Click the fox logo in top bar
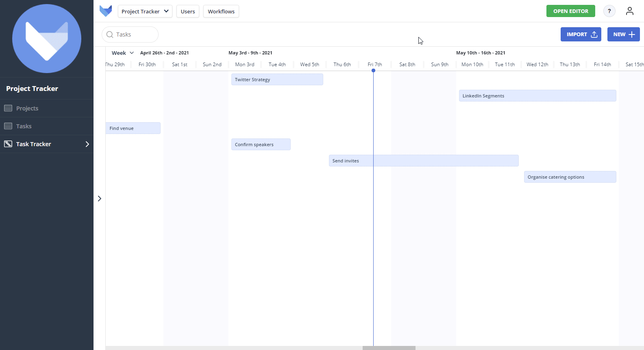The width and height of the screenshot is (644, 350). click(x=106, y=11)
